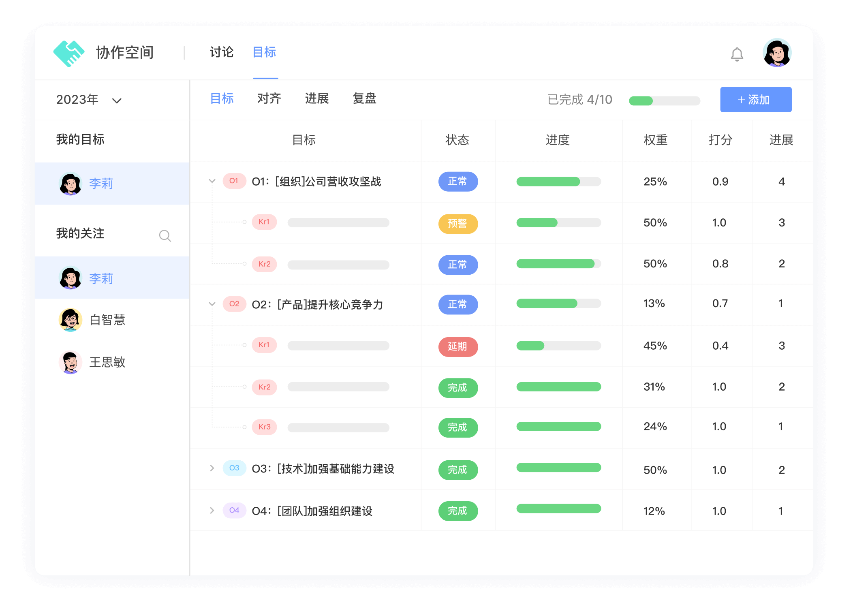
Task: Click the Kr1 badge under objective O2
Action: point(264,345)
